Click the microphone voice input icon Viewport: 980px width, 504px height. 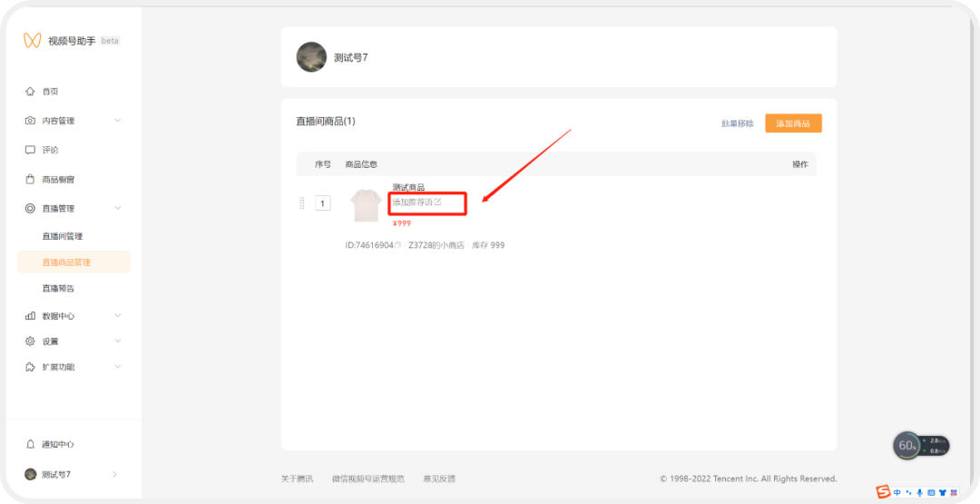919,493
